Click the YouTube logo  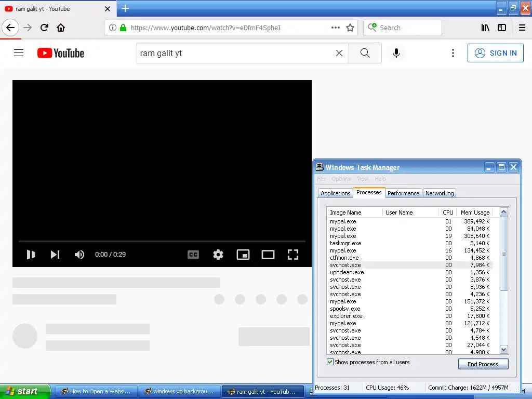pos(61,53)
